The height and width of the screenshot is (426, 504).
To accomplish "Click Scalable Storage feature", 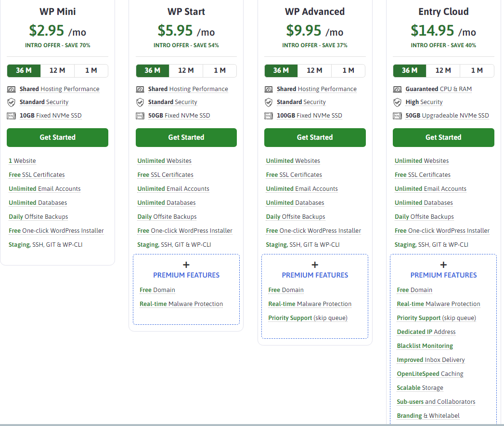I will click(420, 388).
